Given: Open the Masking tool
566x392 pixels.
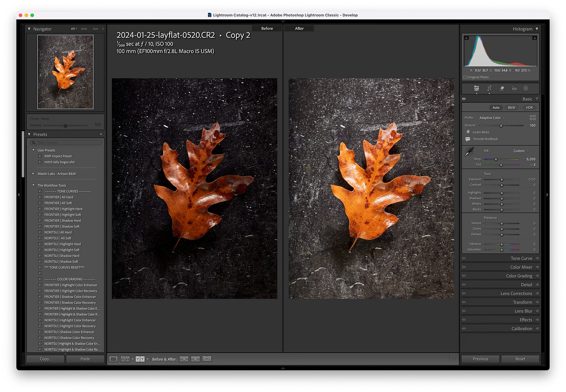Looking at the screenshot, I should (526, 88).
